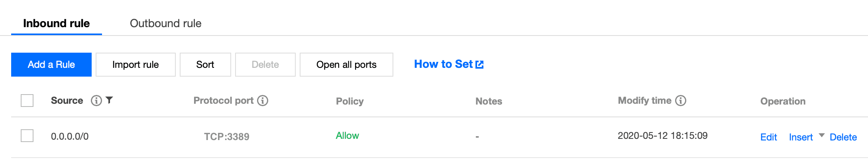This screenshot has height=162, width=868.
Task: Edit the TCP:3389 rule
Action: pos(768,137)
